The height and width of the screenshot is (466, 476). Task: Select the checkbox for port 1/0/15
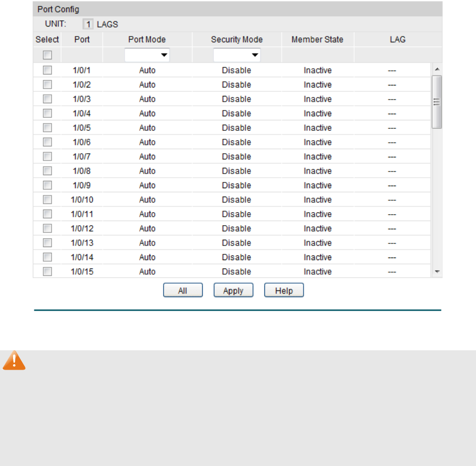(x=47, y=272)
